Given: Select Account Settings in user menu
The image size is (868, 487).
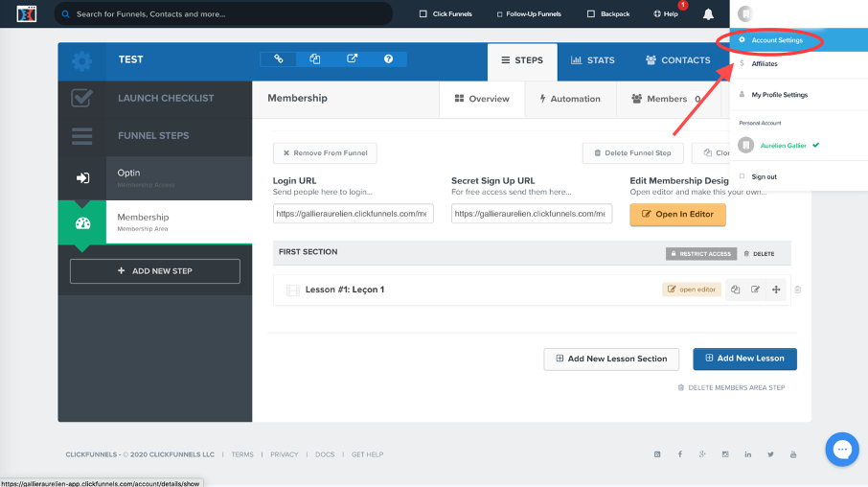Looking at the screenshot, I should [799, 40].
